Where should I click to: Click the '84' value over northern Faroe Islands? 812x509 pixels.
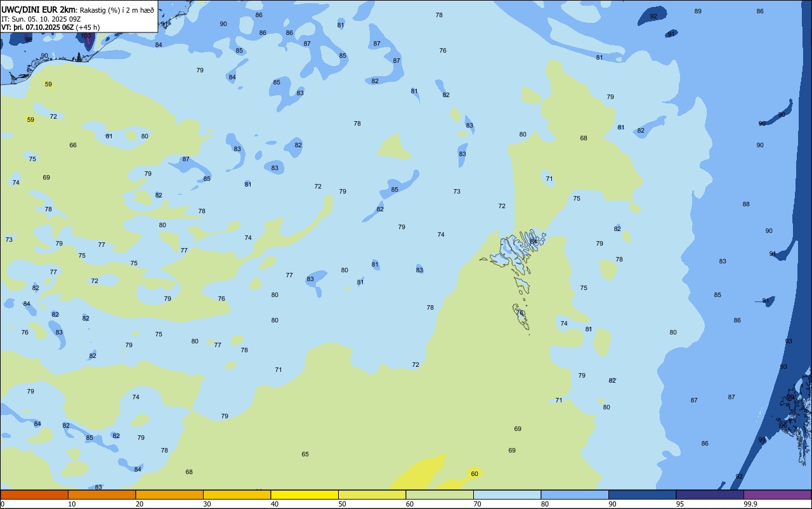point(534,241)
